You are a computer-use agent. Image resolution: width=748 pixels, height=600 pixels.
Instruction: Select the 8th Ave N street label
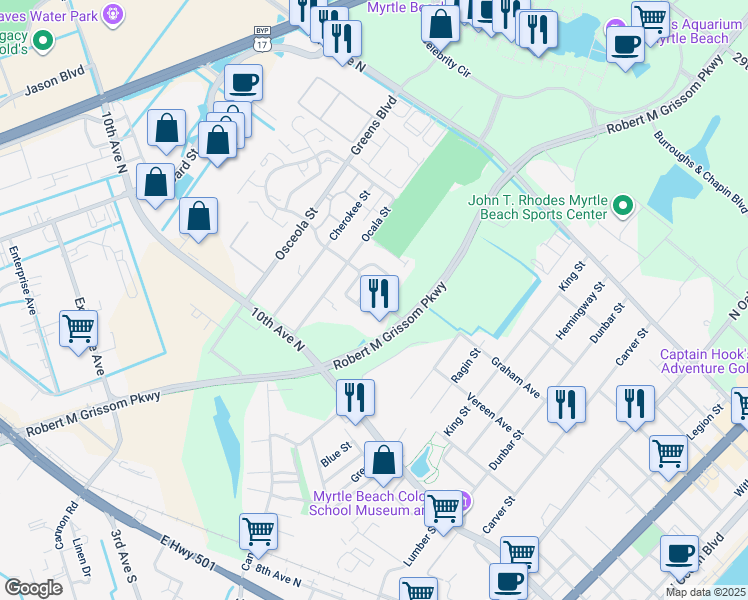click(x=278, y=576)
